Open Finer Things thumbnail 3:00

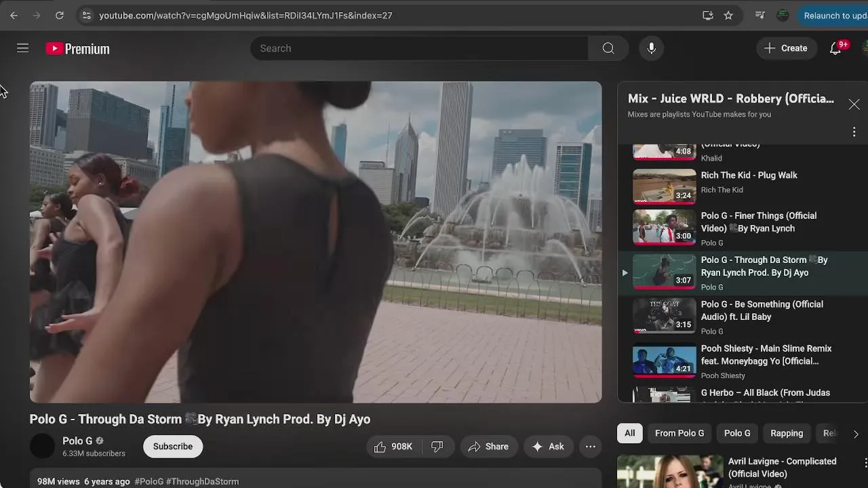pyautogui.click(x=665, y=227)
